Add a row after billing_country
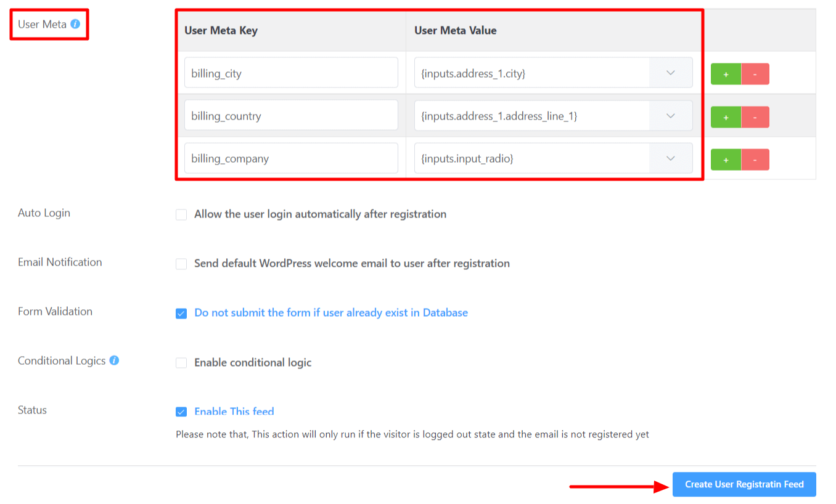 726,117
